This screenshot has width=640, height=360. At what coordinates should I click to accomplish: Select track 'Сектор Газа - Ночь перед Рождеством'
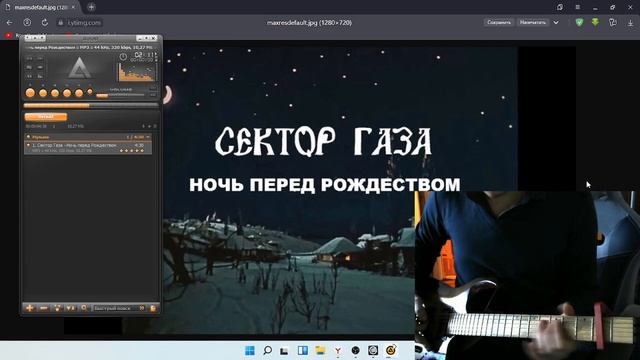click(88, 148)
